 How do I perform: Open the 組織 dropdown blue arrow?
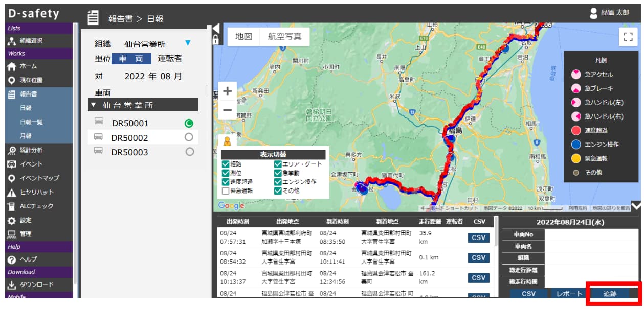point(188,43)
